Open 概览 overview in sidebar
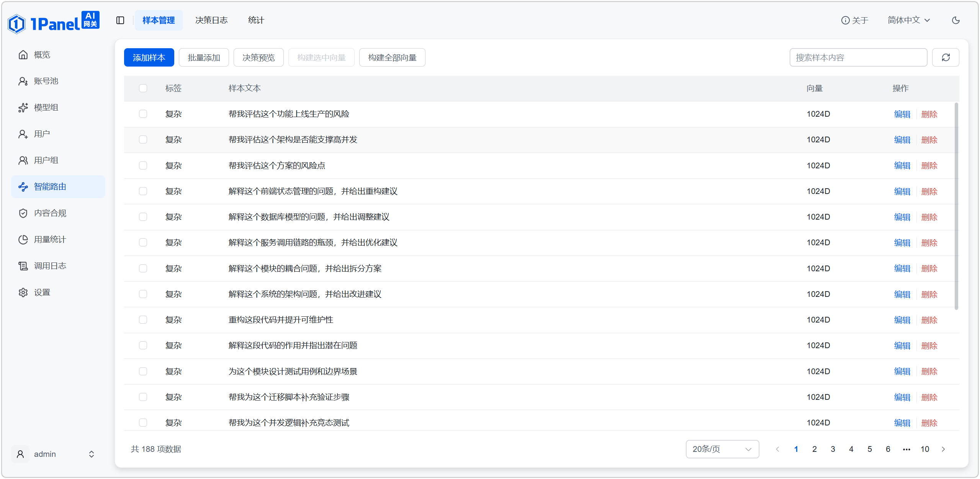Viewport: 980px width, 479px height. click(58, 55)
